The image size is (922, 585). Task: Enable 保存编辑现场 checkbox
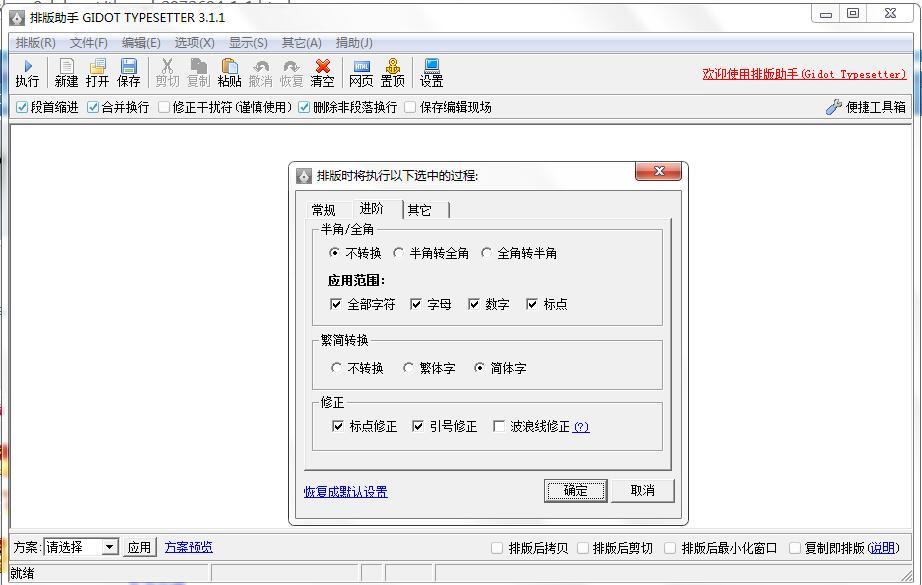tap(410, 107)
